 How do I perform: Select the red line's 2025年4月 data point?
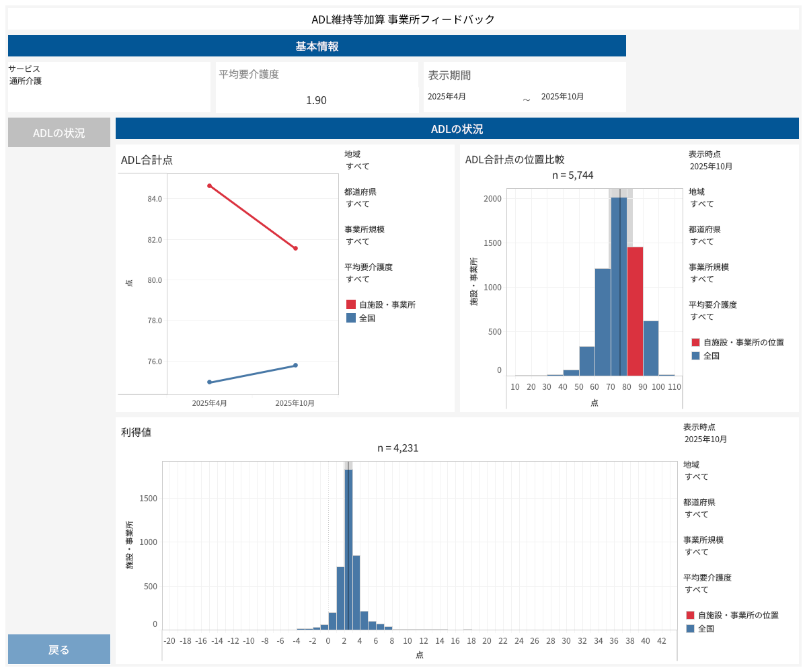click(x=209, y=185)
